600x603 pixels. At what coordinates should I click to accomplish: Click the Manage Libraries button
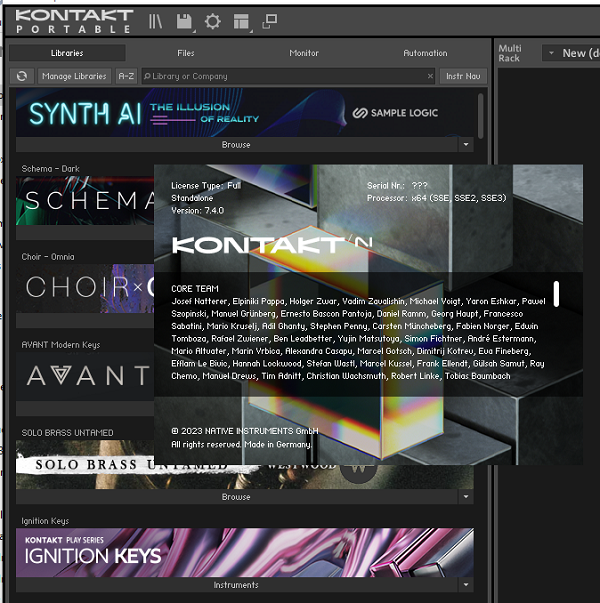[x=74, y=76]
